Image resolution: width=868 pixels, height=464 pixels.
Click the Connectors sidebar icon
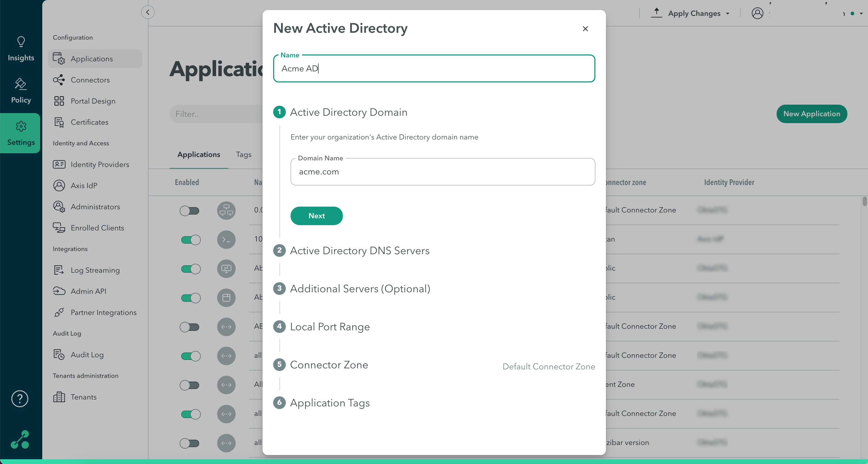(x=59, y=80)
